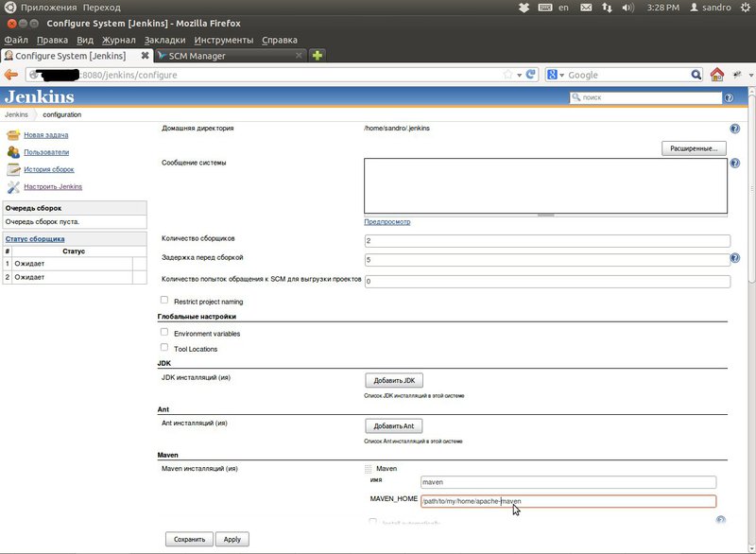The image size is (756, 554).
Task: Click the Users people icon
Action: (13, 152)
